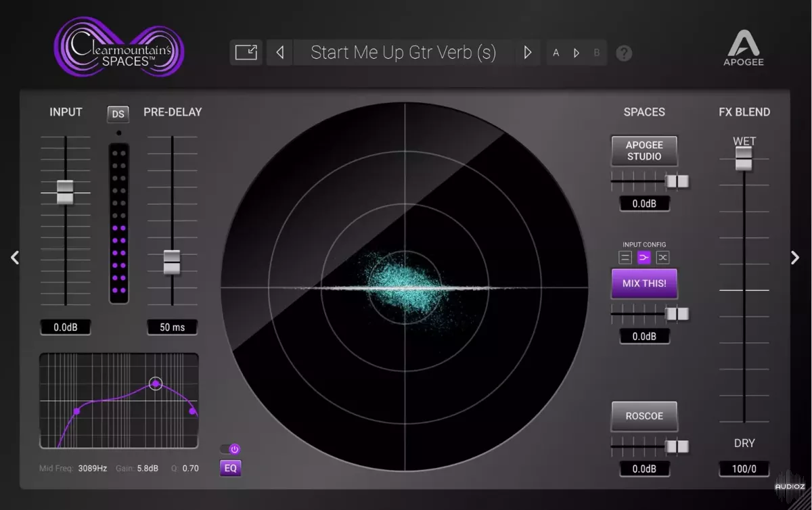Image resolution: width=812 pixels, height=510 pixels.
Task: Click the Apogee Studio 0.0dB value field
Action: [x=644, y=204]
